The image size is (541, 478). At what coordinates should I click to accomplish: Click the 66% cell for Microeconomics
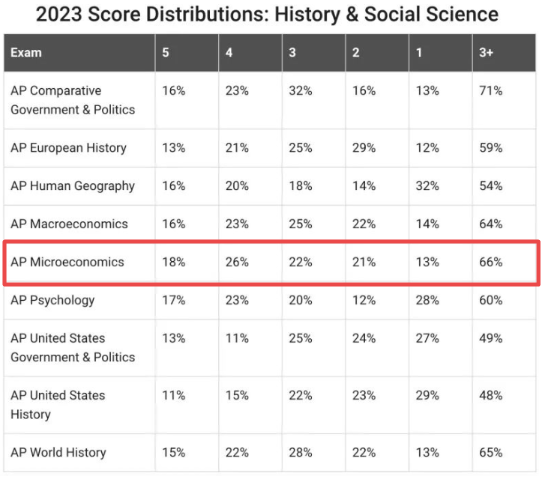491,262
